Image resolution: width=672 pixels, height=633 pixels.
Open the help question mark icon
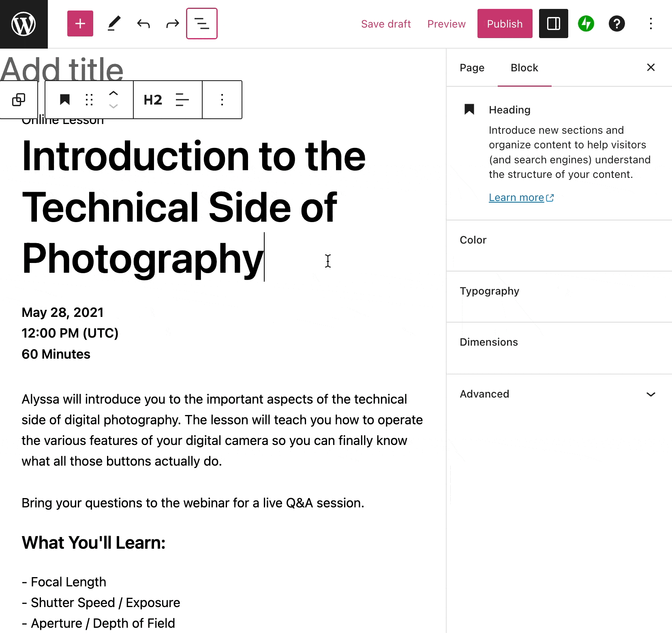617,24
